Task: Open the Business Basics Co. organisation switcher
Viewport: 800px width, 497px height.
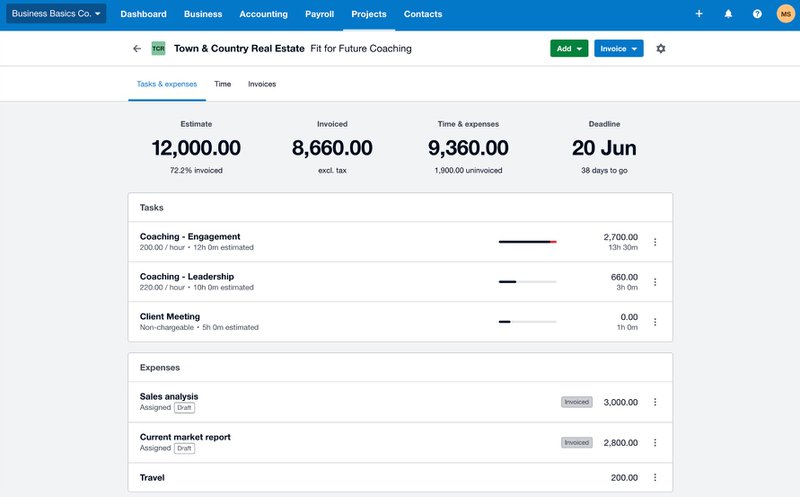Action: click(x=56, y=14)
